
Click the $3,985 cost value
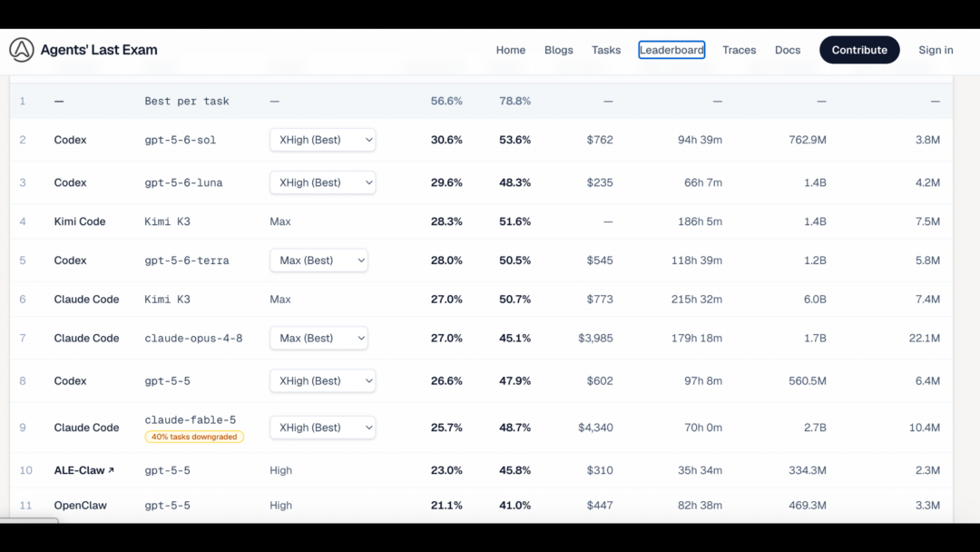pos(595,339)
